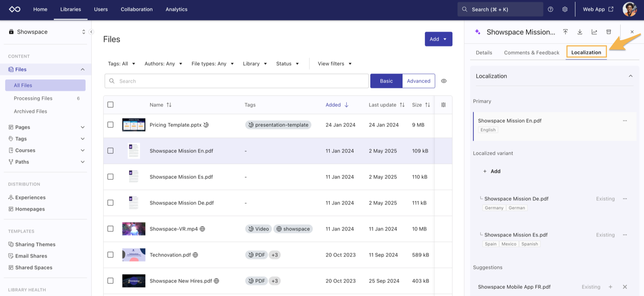
Task: Toggle the select-all files checkbox
Action: coord(111,105)
